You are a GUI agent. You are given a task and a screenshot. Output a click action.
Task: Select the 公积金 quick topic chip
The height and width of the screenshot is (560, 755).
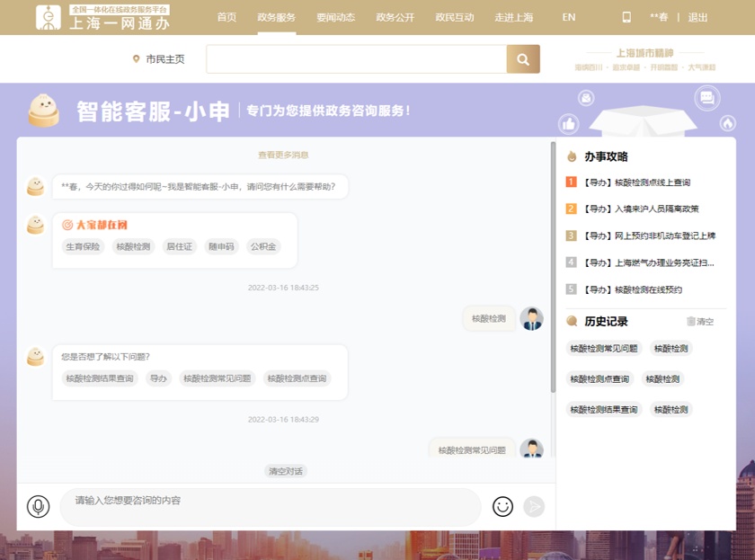263,246
